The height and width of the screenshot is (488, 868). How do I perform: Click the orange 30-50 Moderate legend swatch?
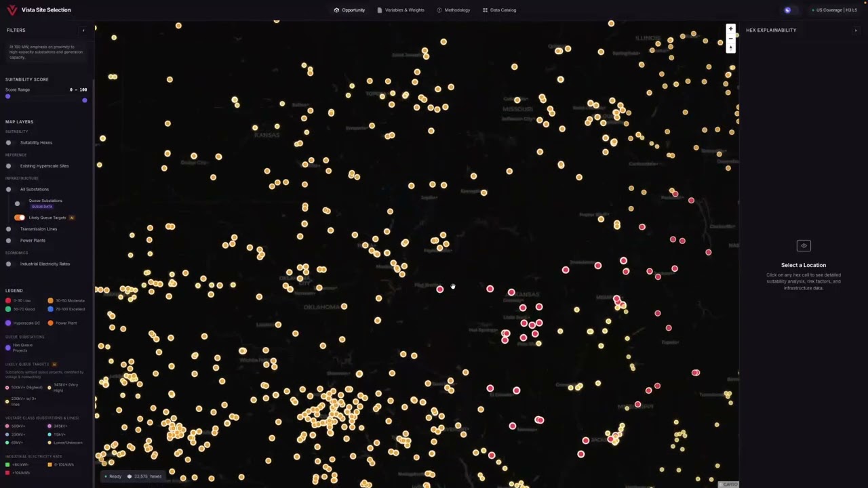50,300
